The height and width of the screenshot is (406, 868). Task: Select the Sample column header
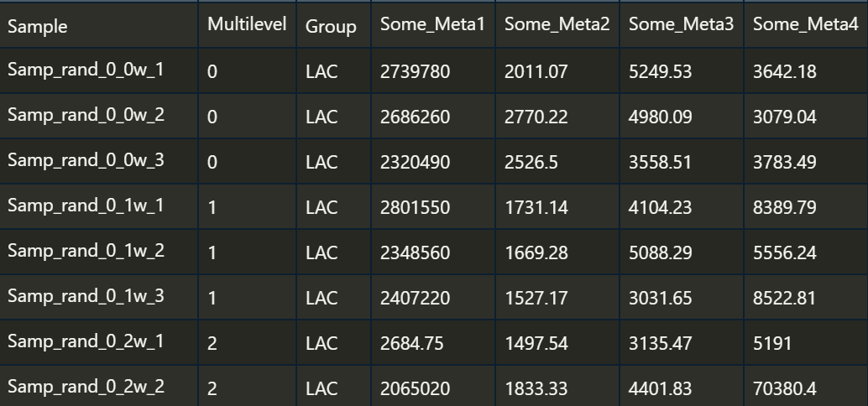pyautogui.click(x=98, y=25)
